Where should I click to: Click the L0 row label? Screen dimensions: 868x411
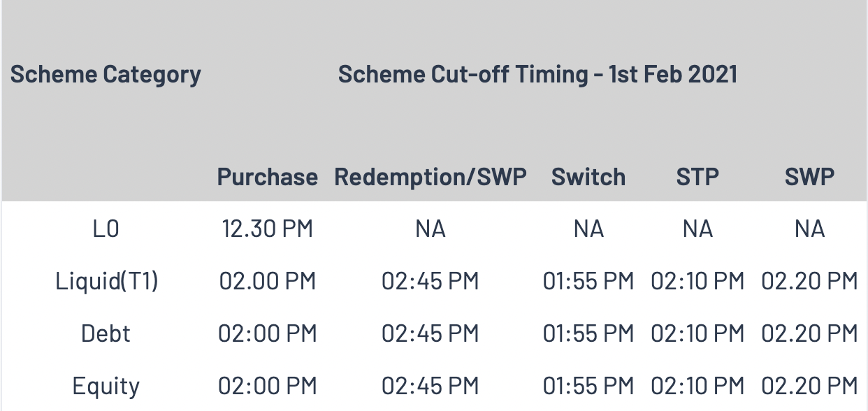[x=106, y=229]
